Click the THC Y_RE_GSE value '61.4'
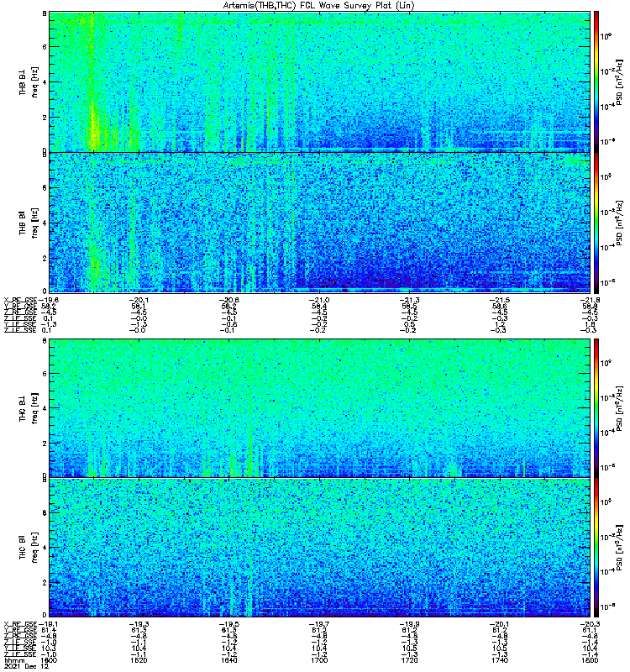The image size is (630, 672). (x=49, y=630)
